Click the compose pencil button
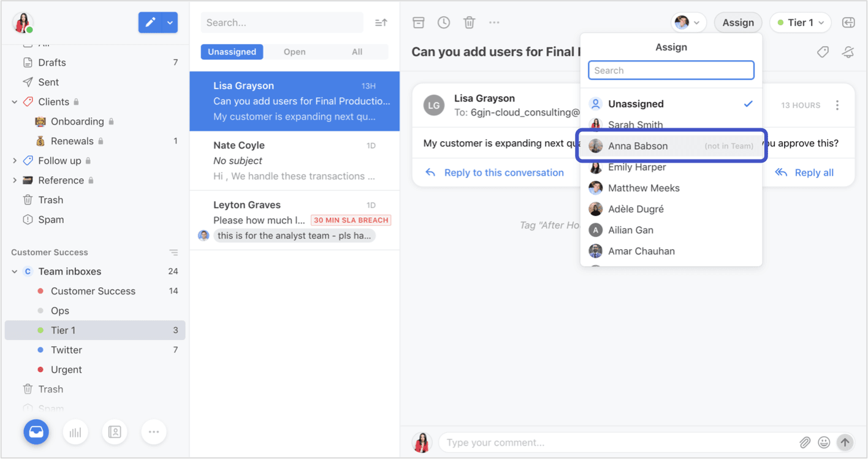The height and width of the screenshot is (459, 868). pos(150,23)
